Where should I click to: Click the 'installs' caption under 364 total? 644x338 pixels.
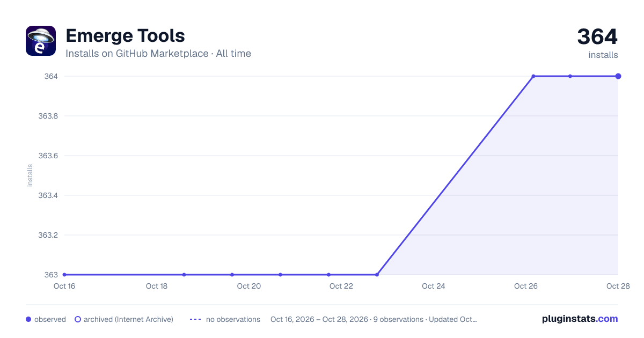603,55
